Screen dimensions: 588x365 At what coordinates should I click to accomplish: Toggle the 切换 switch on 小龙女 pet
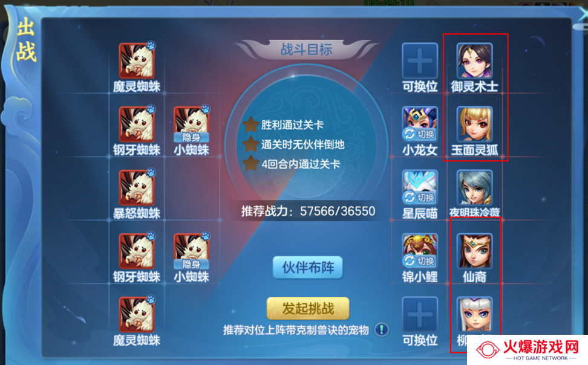coord(420,134)
